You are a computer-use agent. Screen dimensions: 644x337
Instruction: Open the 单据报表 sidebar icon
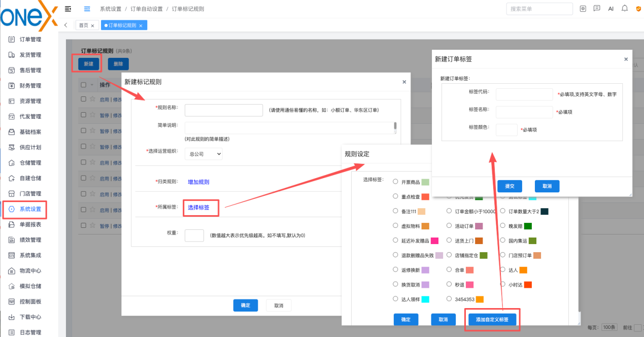click(12, 224)
